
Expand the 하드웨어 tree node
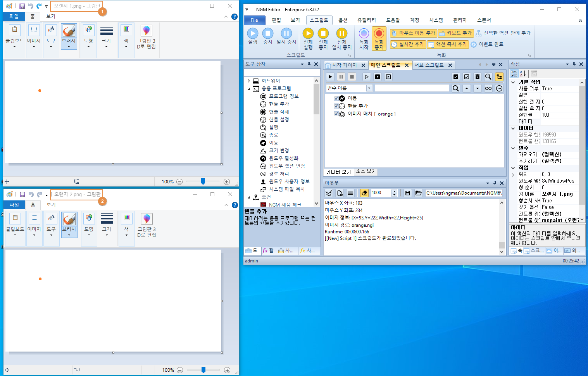tap(249, 81)
